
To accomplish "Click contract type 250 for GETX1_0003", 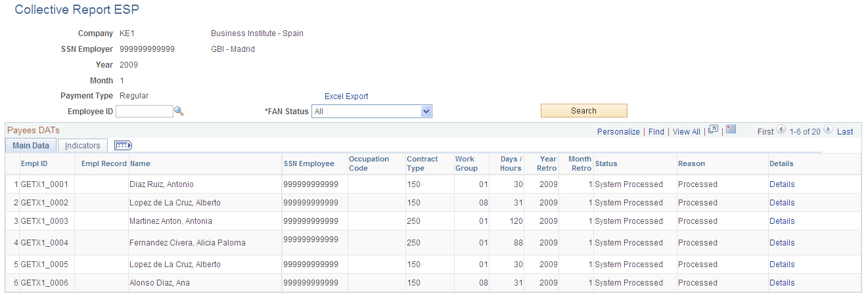I will [413, 221].
